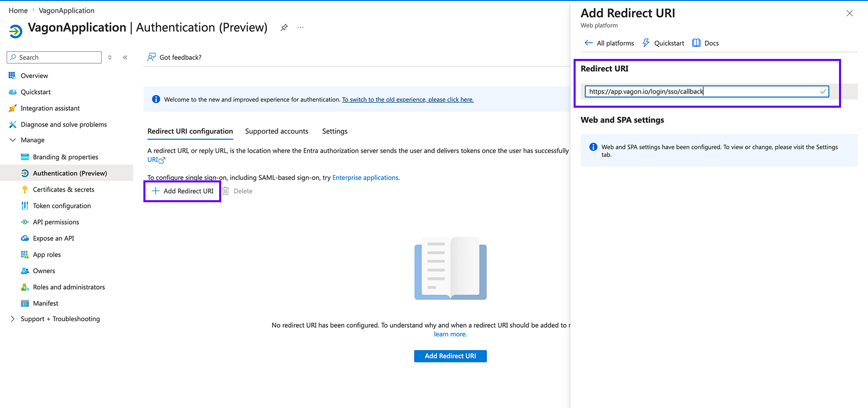
Task: Open Authentication (Preview) menu item
Action: [67, 173]
